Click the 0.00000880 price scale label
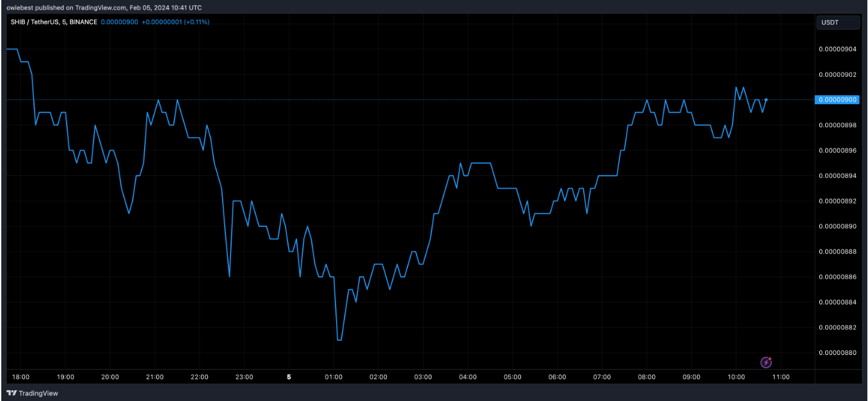 (838, 352)
